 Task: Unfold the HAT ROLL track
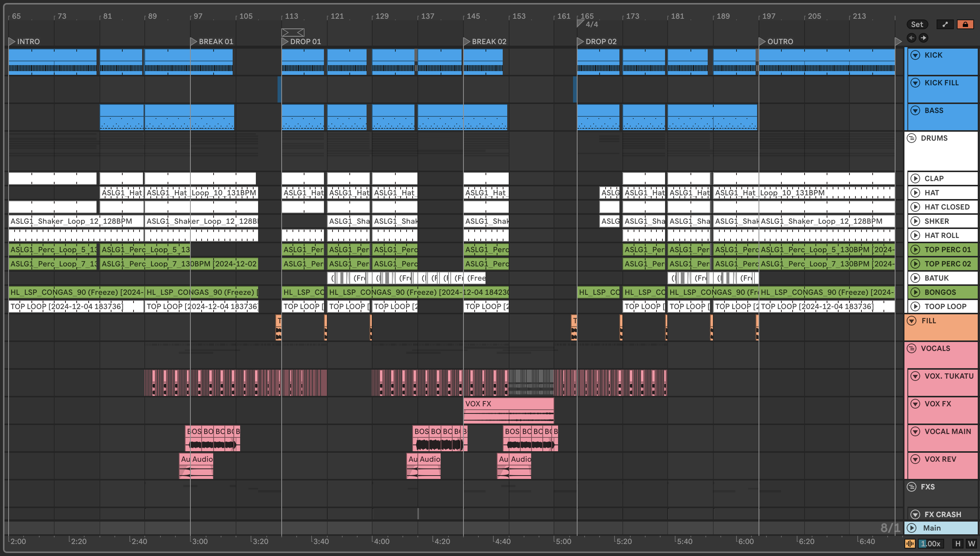point(915,235)
